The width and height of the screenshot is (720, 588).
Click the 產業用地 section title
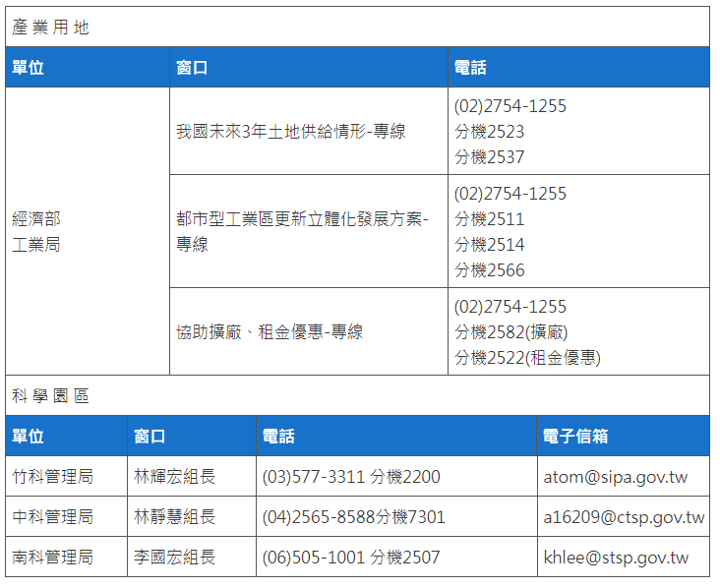tap(50, 28)
